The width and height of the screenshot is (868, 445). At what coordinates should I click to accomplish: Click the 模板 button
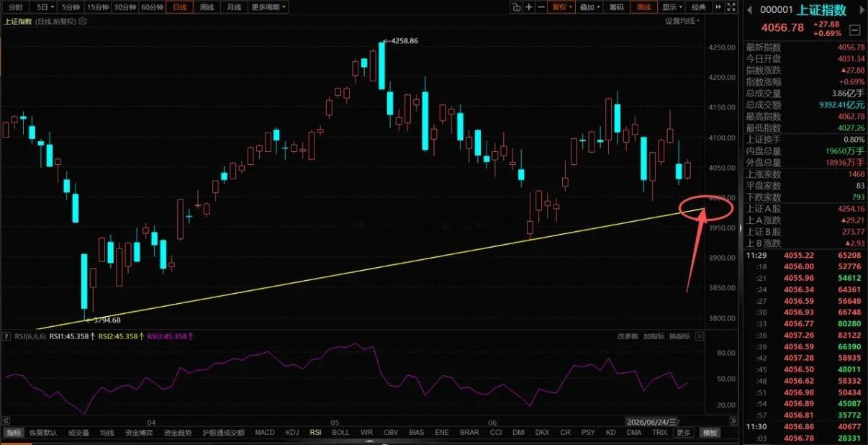click(x=710, y=433)
